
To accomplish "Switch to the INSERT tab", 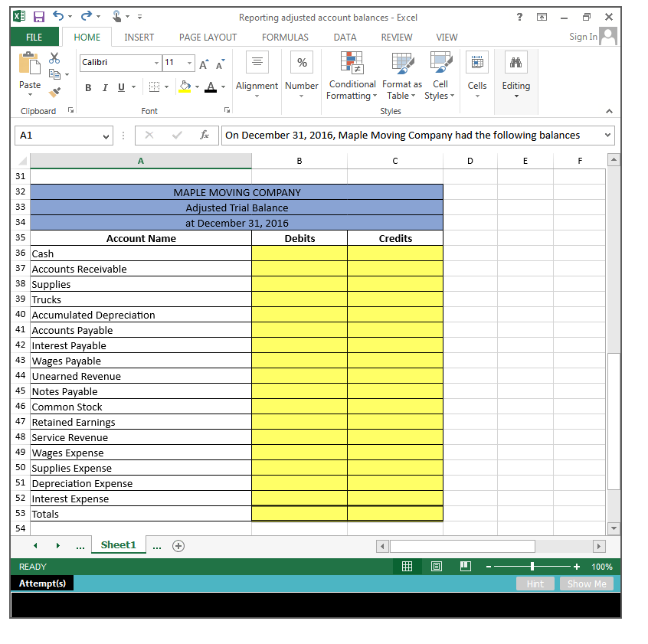I will 139,38.
